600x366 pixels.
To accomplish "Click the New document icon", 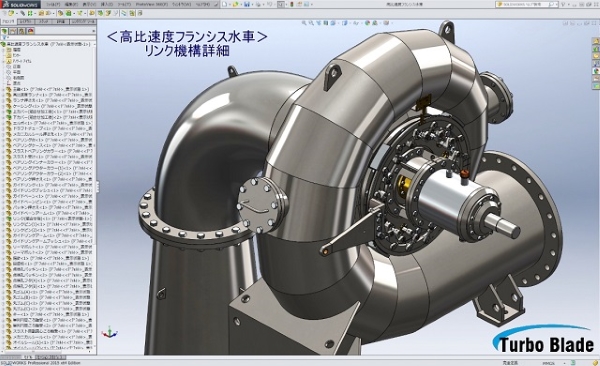I will coord(225,4).
